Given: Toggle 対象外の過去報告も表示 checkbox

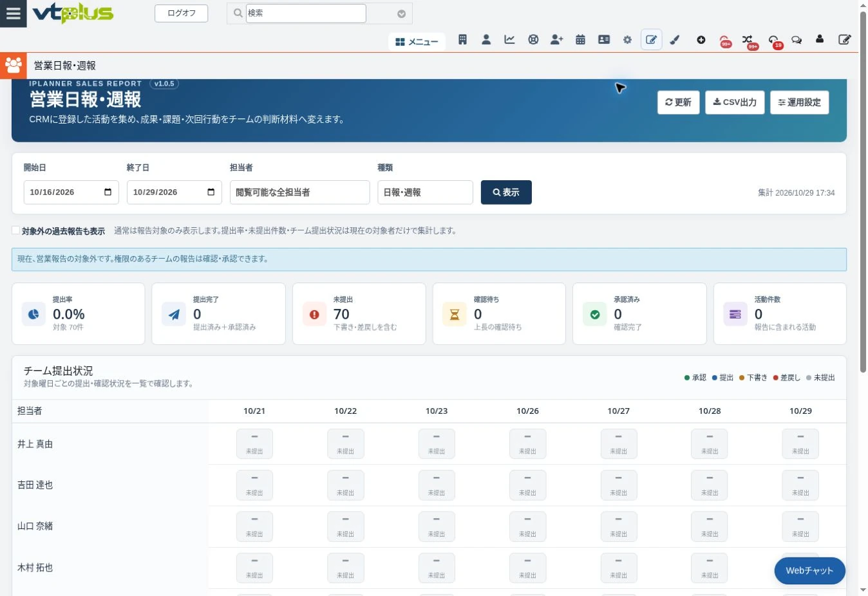Looking at the screenshot, I should 15,230.
